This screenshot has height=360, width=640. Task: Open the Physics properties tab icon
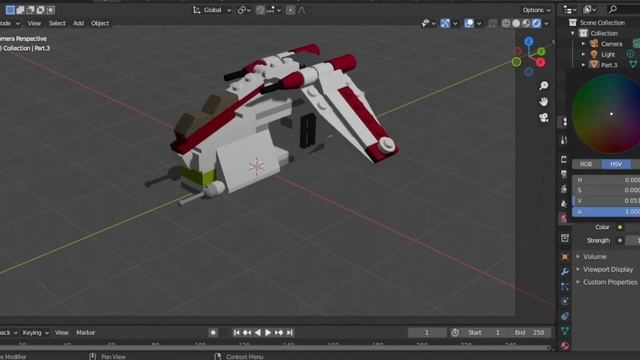coord(565,301)
